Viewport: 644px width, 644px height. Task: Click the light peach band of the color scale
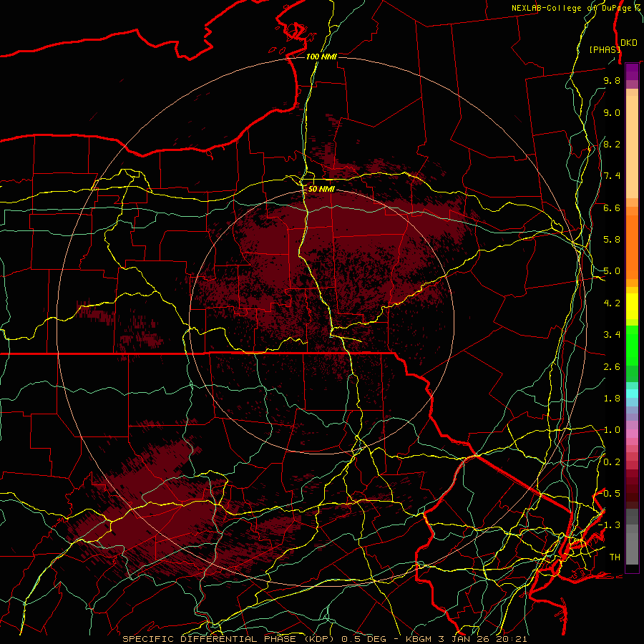632,147
